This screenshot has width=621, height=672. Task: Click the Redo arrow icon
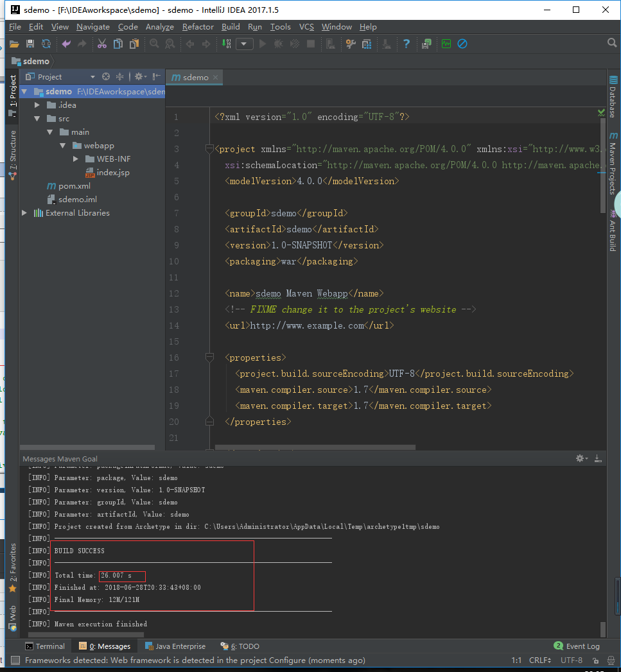tap(82, 44)
